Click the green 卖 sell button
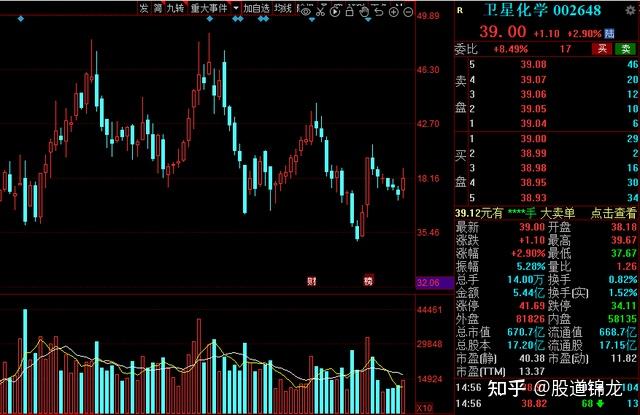This screenshot has height=415, width=640. (x=626, y=49)
